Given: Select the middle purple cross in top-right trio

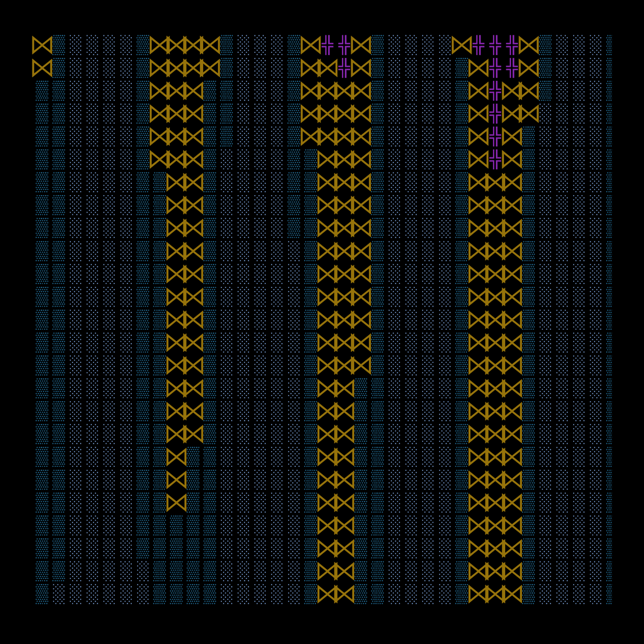Looking at the screenshot, I should tap(495, 45).
